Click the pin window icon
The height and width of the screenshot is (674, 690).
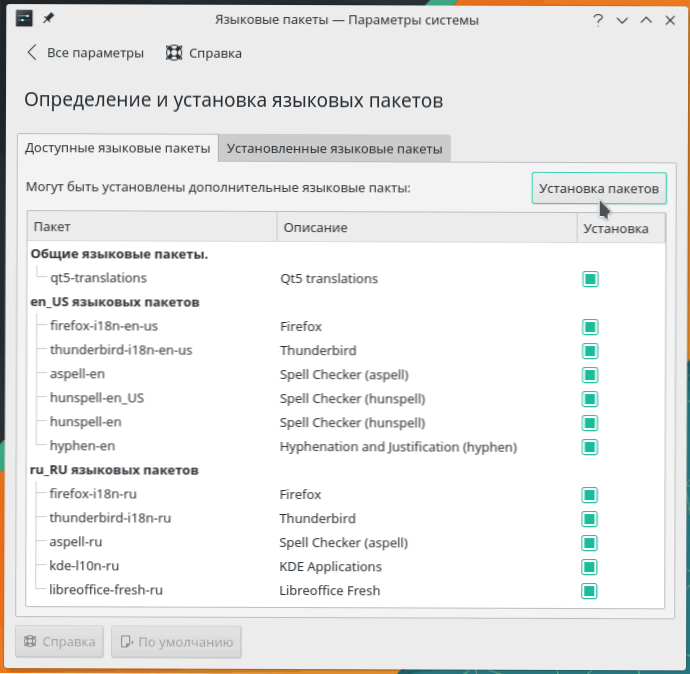click(x=48, y=19)
